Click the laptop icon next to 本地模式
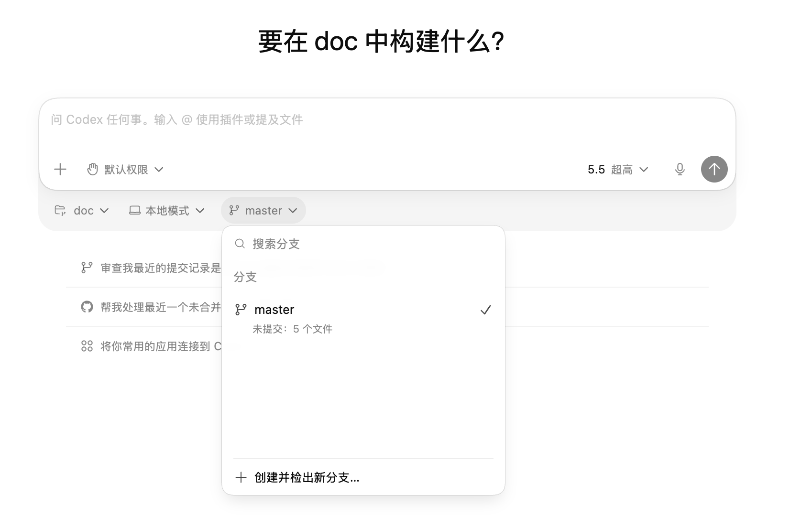The width and height of the screenshot is (812, 516). 135,210
